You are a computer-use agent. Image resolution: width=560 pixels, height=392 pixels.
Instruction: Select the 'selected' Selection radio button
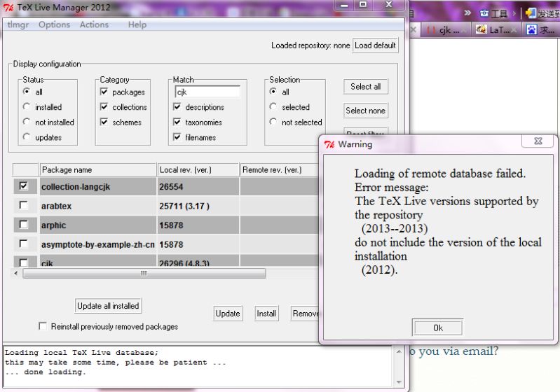[x=273, y=106]
